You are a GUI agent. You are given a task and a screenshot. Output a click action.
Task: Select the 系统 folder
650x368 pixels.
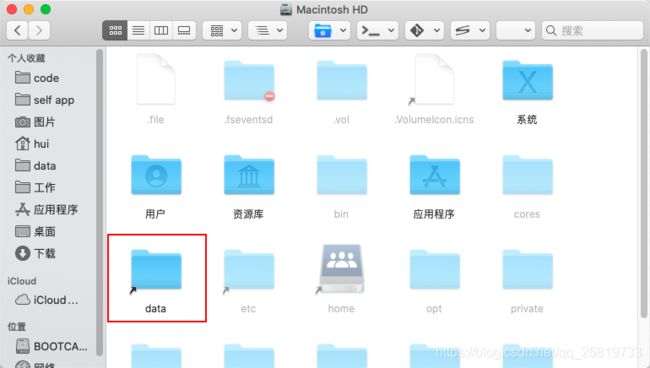pos(527,81)
